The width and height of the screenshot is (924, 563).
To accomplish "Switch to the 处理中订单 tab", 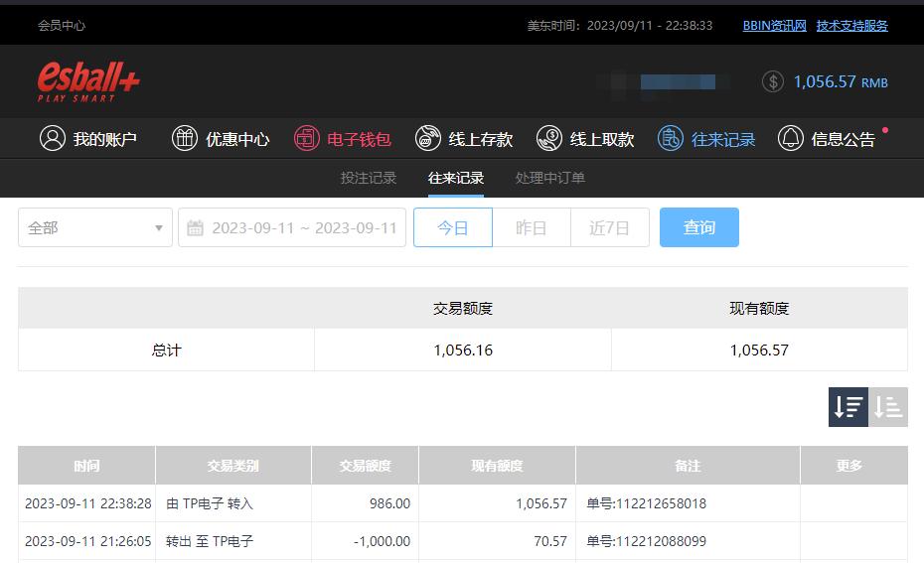I will (x=549, y=178).
